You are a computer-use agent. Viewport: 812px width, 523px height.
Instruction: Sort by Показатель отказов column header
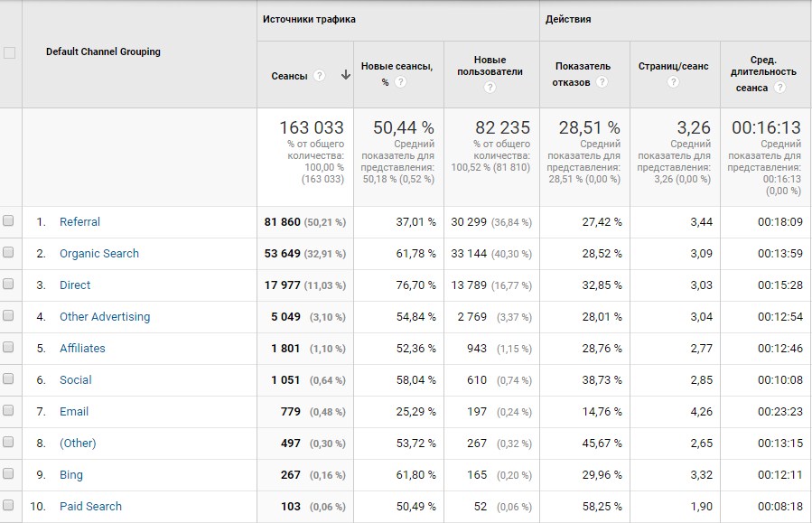[x=583, y=74]
